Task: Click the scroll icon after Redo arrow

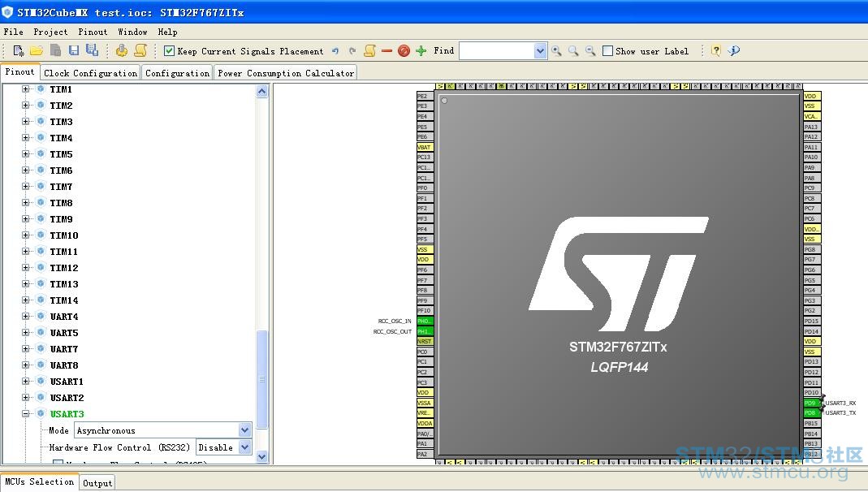Action: pyautogui.click(x=369, y=51)
